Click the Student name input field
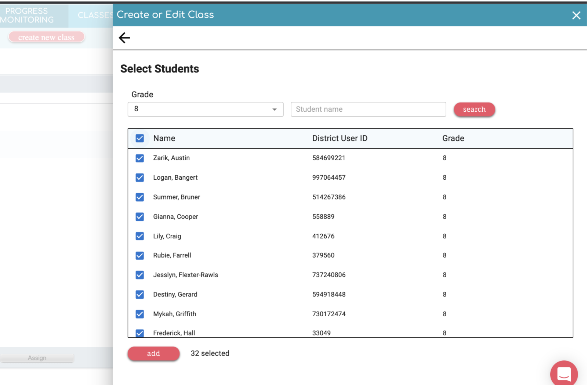588x385 pixels. tap(368, 109)
